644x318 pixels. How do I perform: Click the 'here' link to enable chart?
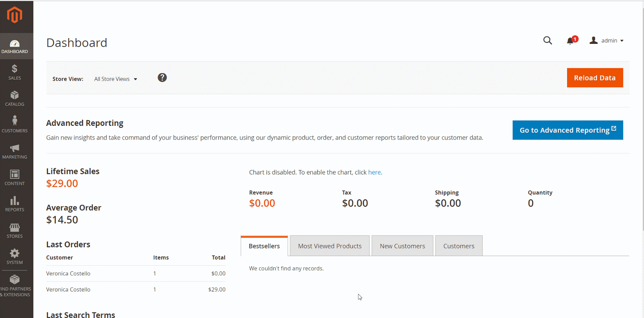pos(374,172)
